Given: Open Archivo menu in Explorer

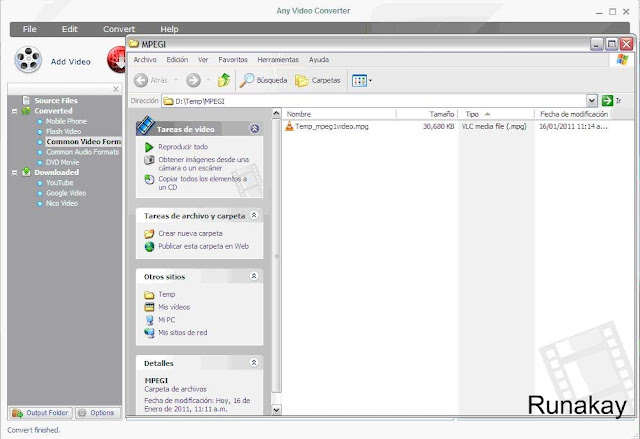Looking at the screenshot, I should point(145,60).
